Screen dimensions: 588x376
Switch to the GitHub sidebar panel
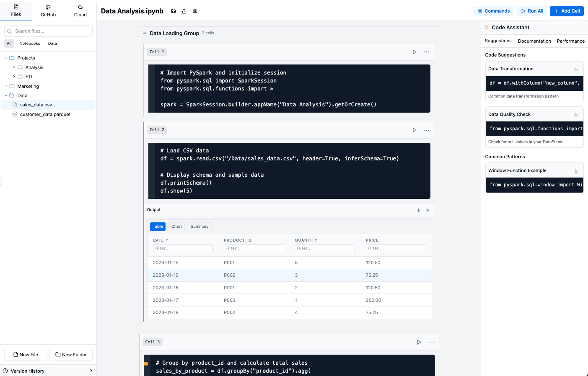coord(47,10)
